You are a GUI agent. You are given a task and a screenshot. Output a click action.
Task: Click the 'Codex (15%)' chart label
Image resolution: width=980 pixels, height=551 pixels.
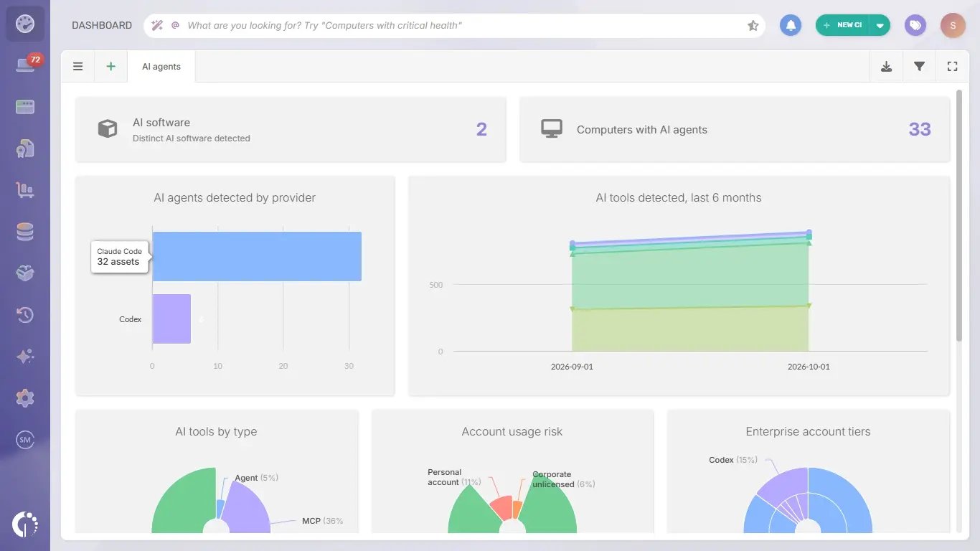(732, 460)
